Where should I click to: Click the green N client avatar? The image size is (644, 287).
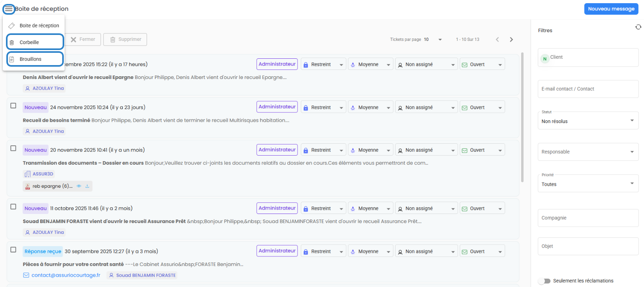point(545,59)
